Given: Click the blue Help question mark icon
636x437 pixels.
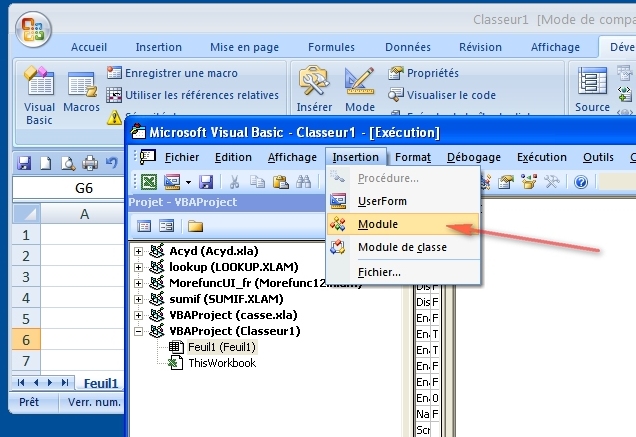Looking at the screenshot, I should (x=581, y=182).
